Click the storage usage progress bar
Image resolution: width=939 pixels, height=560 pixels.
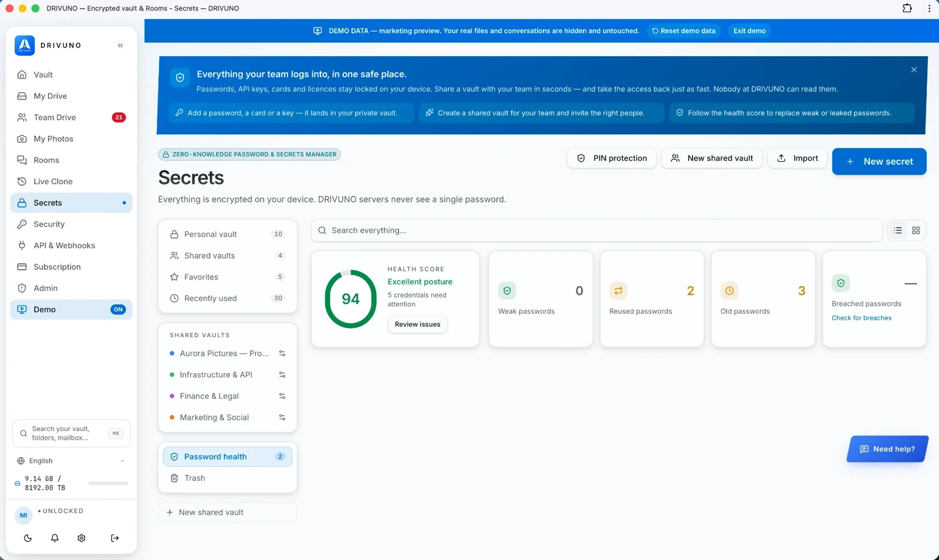coord(108,483)
